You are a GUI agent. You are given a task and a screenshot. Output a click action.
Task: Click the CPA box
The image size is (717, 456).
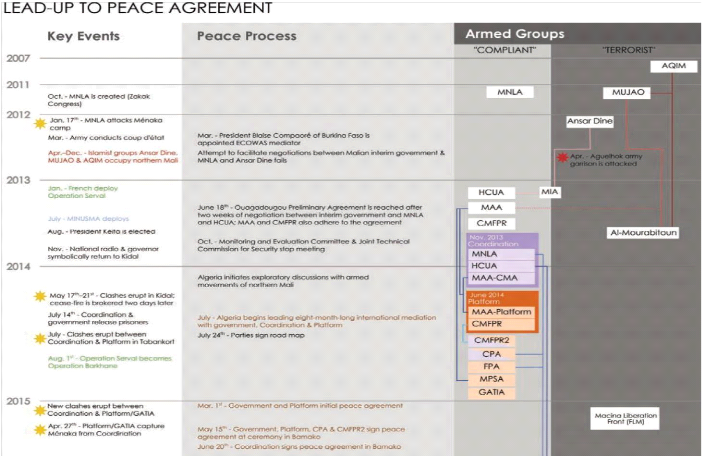[x=491, y=354]
